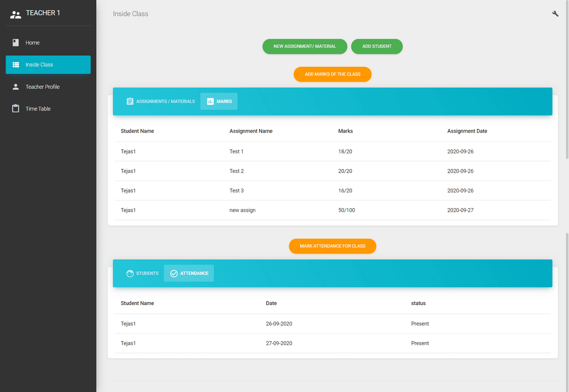Open Teacher Profile page
This screenshot has height=392, width=569.
(x=48, y=87)
